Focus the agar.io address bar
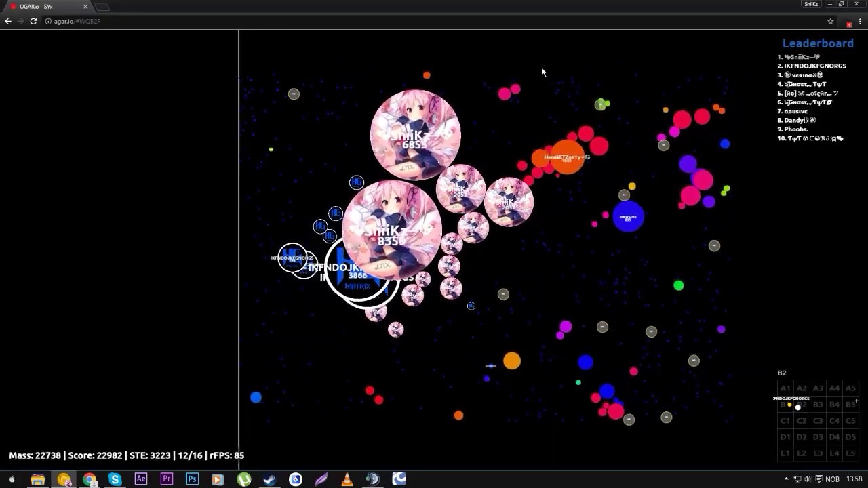868x488 pixels. pyautogui.click(x=434, y=21)
